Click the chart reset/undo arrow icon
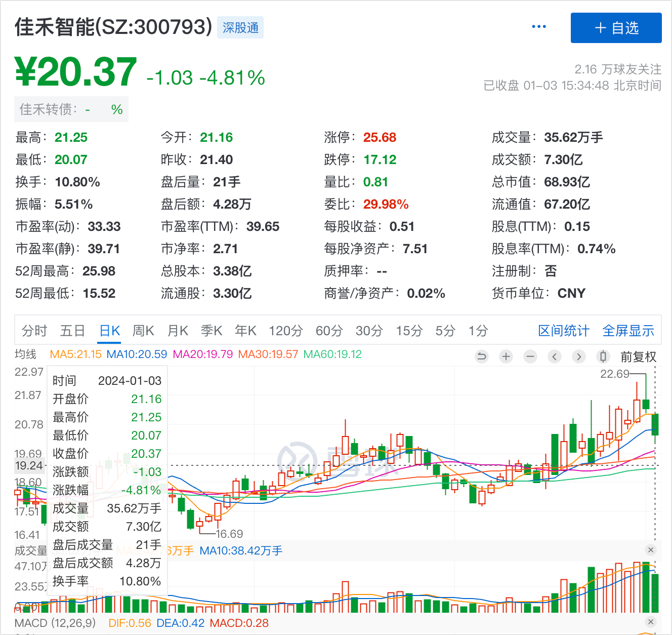 (x=482, y=356)
